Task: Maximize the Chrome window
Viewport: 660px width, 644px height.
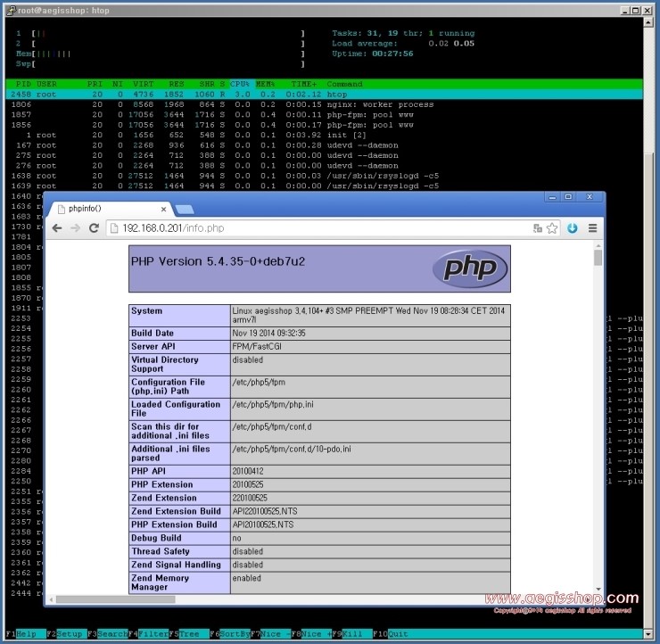Action: (568, 197)
